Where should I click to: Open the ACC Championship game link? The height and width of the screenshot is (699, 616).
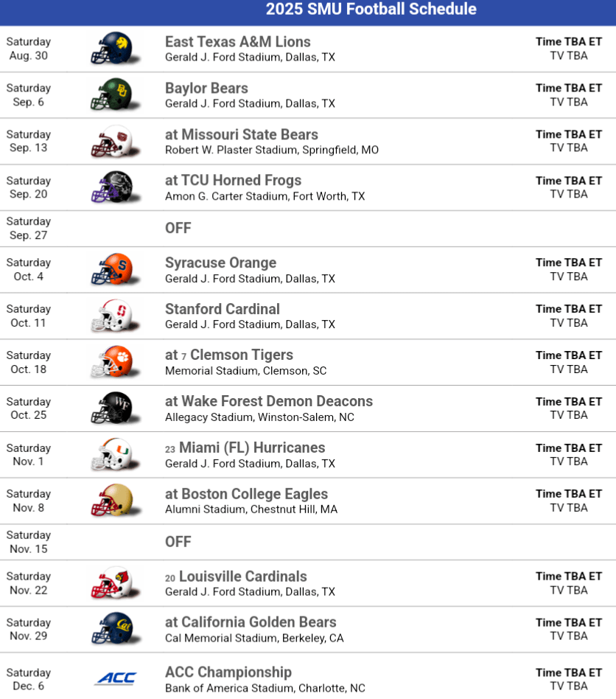click(x=228, y=672)
